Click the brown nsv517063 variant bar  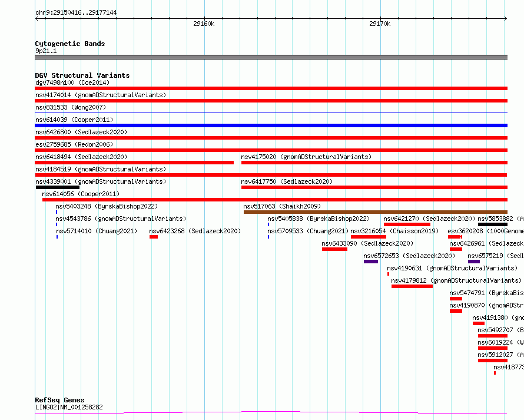click(376, 212)
